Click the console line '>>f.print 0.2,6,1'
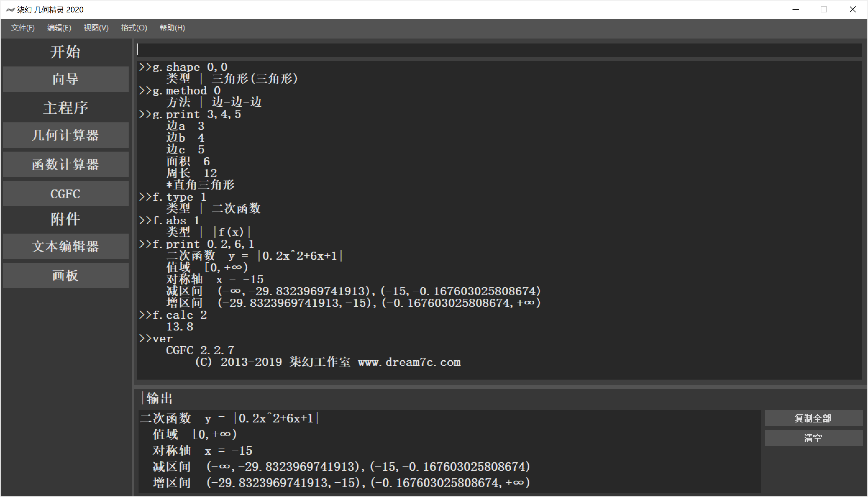Image resolution: width=868 pixels, height=497 pixels. point(197,244)
